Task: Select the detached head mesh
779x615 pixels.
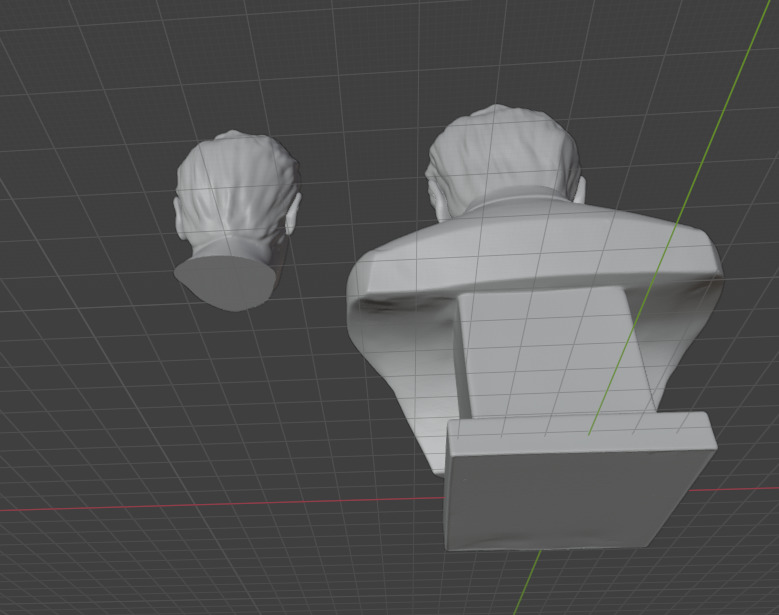Action: pos(237,221)
